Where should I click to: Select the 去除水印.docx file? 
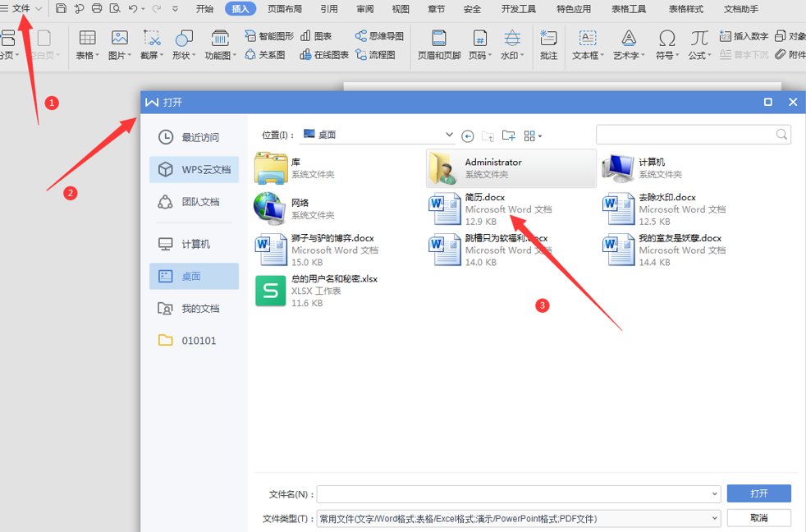tap(685, 209)
